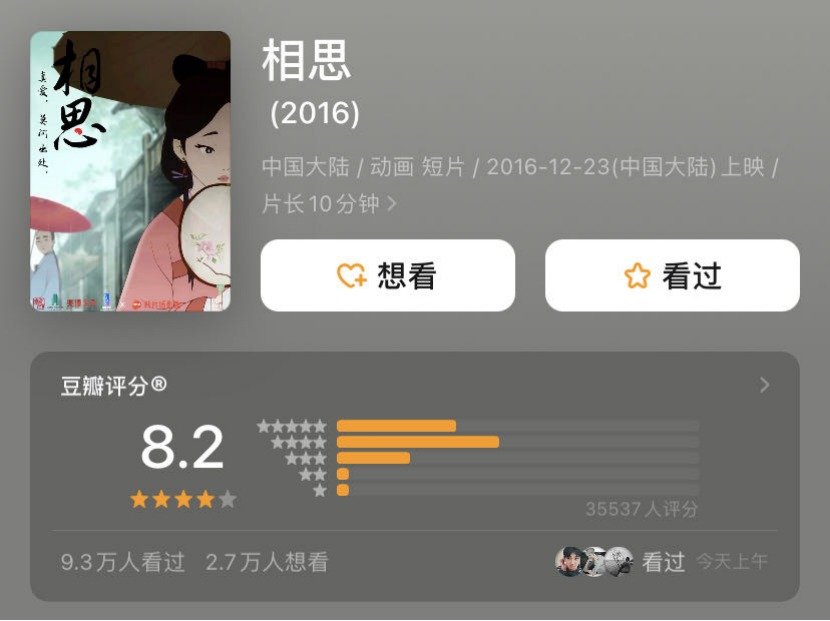
Task: Tap the orange star rating under 8.2
Action: [183, 499]
